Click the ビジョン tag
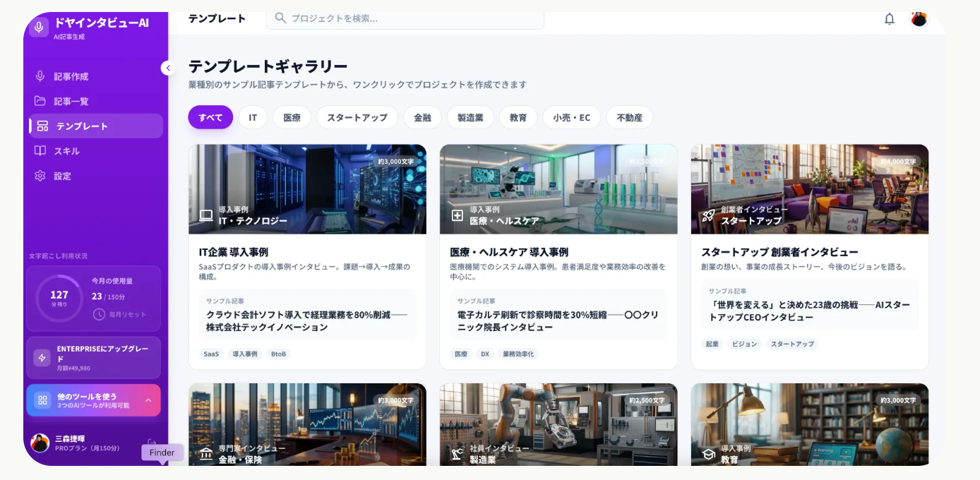This screenshot has width=980, height=480. (x=744, y=344)
